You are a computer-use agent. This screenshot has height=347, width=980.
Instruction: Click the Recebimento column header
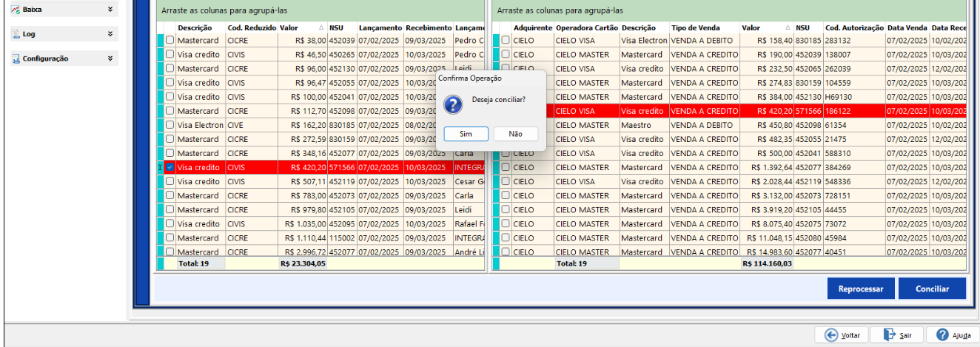[x=429, y=27]
